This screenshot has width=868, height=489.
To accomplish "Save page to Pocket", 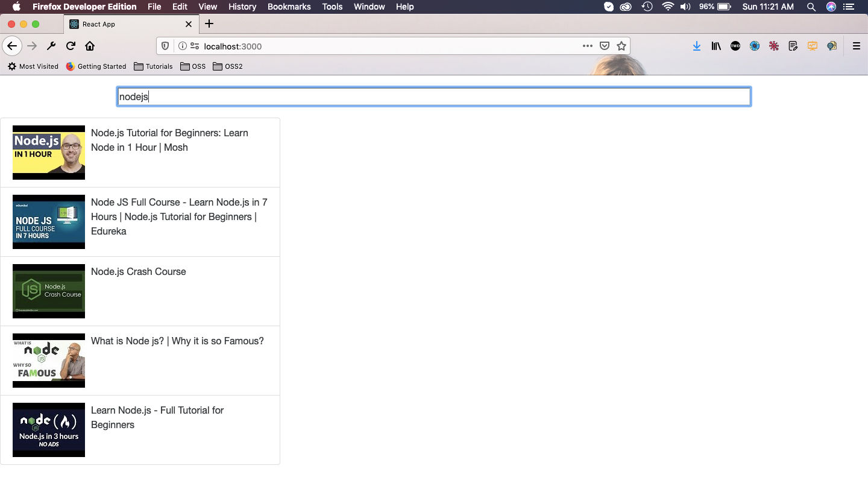I will [x=605, y=46].
